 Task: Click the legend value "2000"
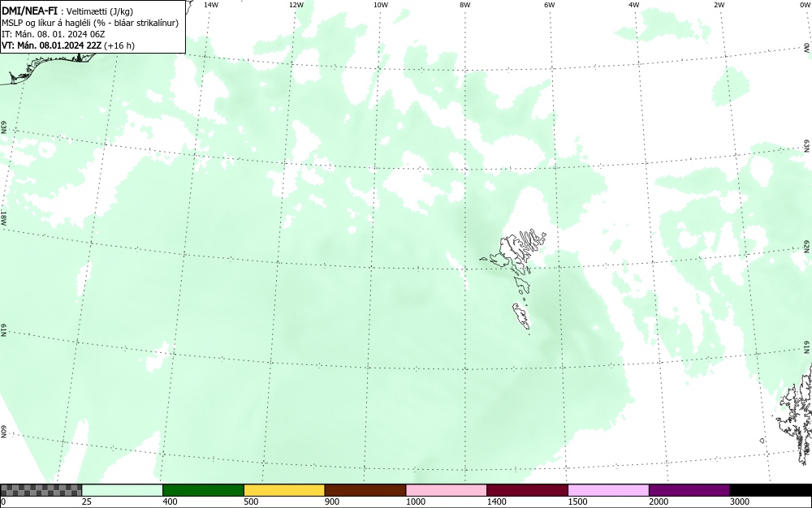point(659,502)
